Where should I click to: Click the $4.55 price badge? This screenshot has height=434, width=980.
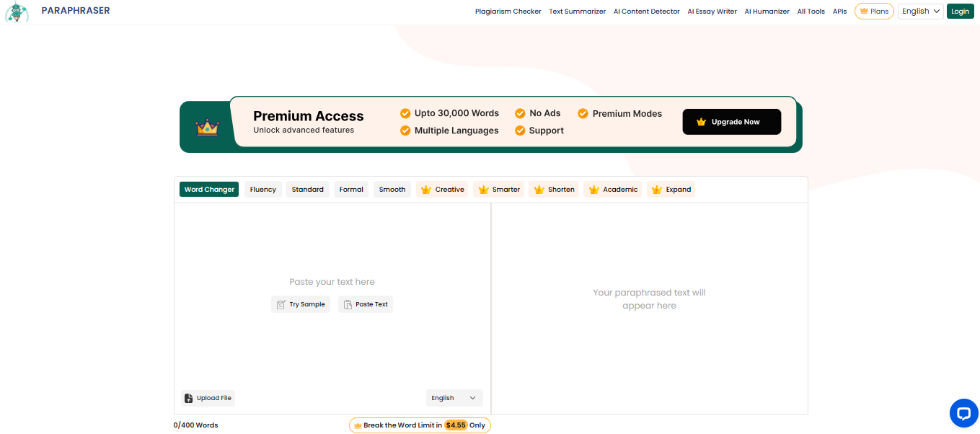tap(456, 425)
